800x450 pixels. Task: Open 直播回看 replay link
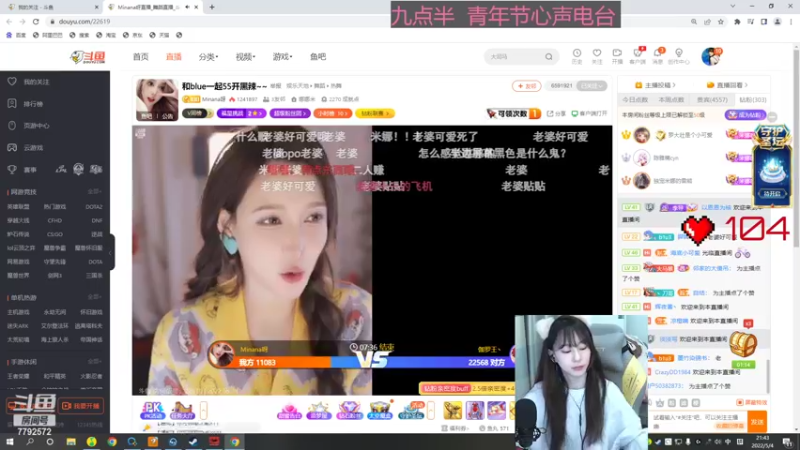[x=728, y=85]
